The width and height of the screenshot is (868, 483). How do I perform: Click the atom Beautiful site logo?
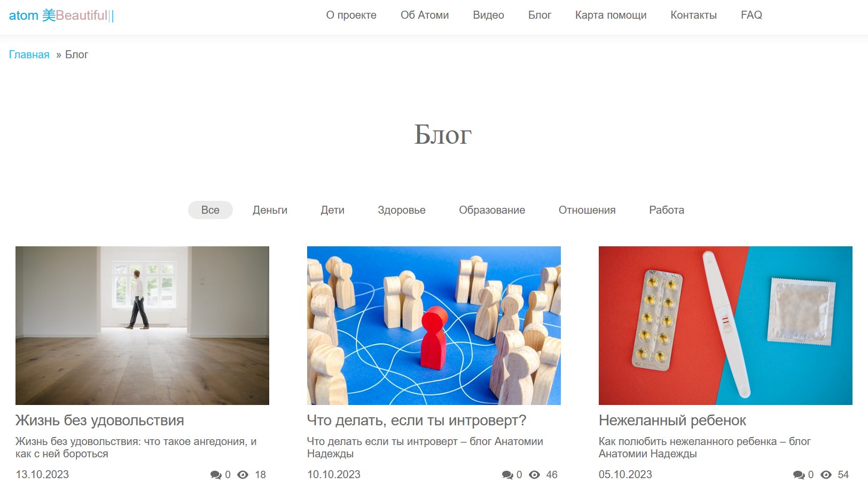point(61,15)
